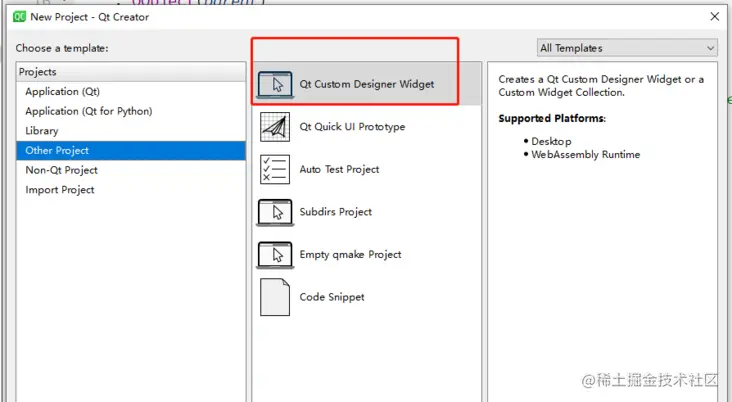
Task: Select the Application (Qt) category
Action: (131, 92)
